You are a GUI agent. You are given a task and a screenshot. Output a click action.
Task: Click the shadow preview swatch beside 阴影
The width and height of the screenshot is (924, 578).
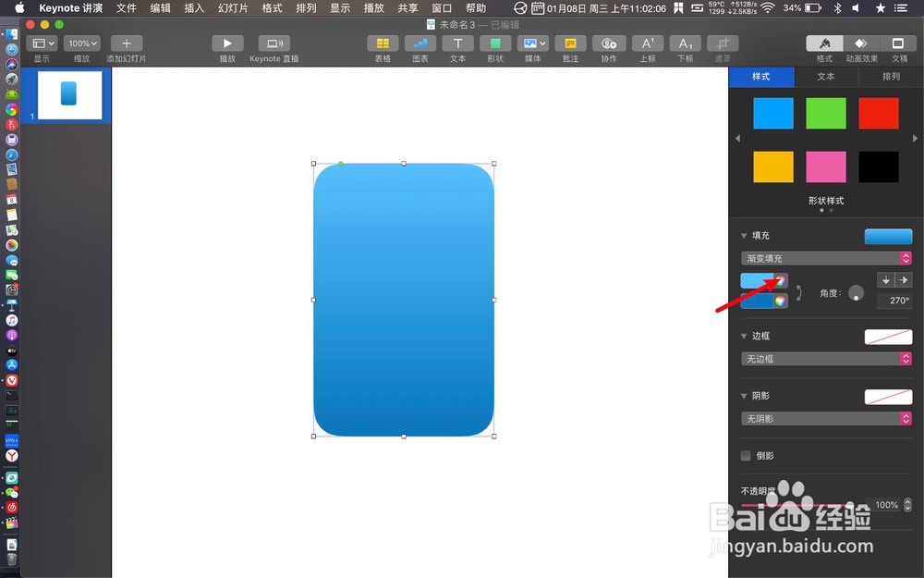[888, 397]
